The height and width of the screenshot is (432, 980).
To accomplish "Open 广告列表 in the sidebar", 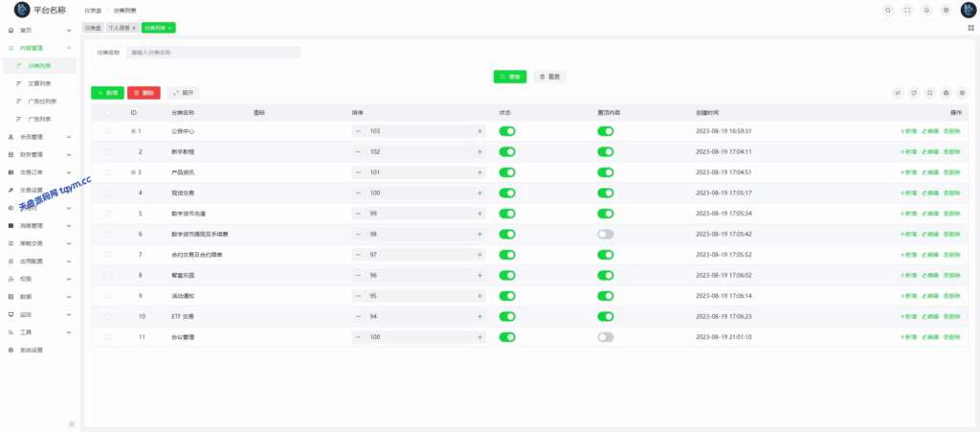I will (39, 119).
